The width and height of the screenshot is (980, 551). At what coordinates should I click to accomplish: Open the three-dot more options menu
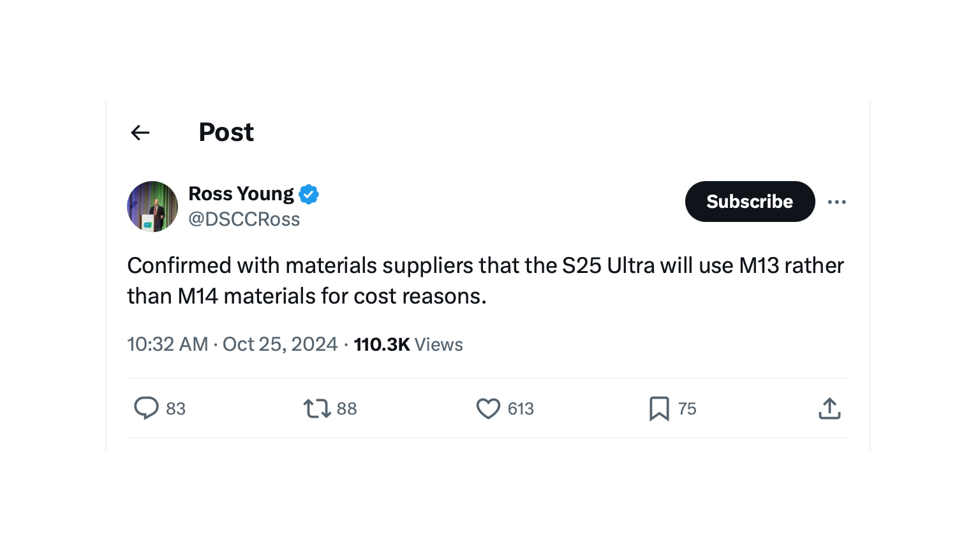coord(836,202)
